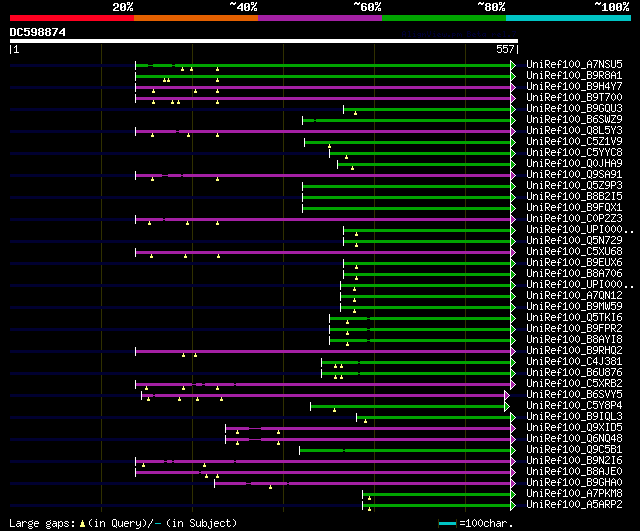Select the UniRef100_C5YYC8 label
This screenshot has height=531, width=640.
point(574,153)
